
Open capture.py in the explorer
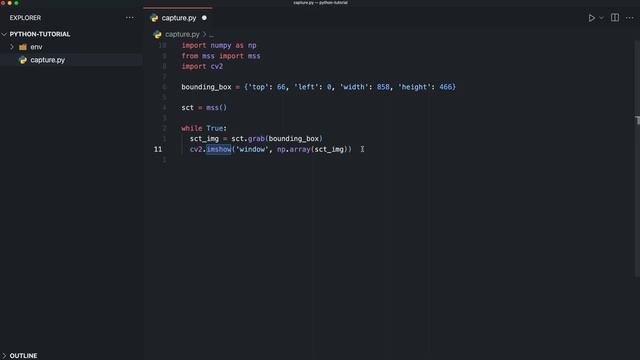click(x=47, y=60)
